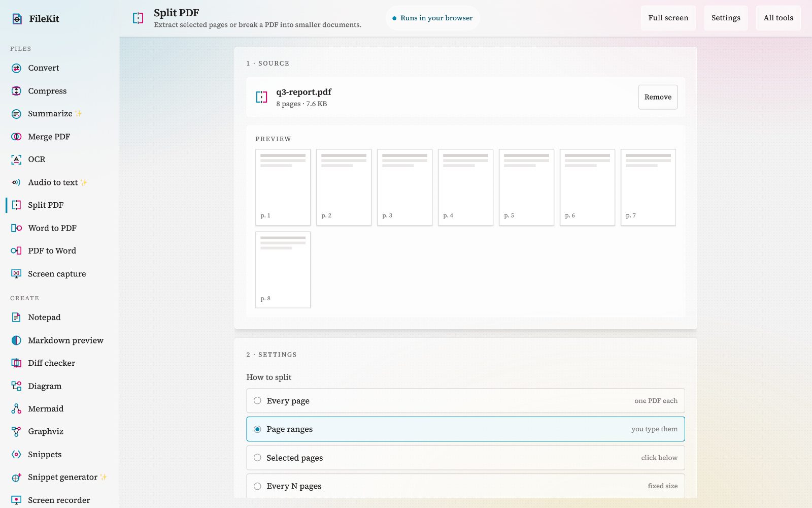
Task: Select the Selected pages radio button
Action: [257, 458]
